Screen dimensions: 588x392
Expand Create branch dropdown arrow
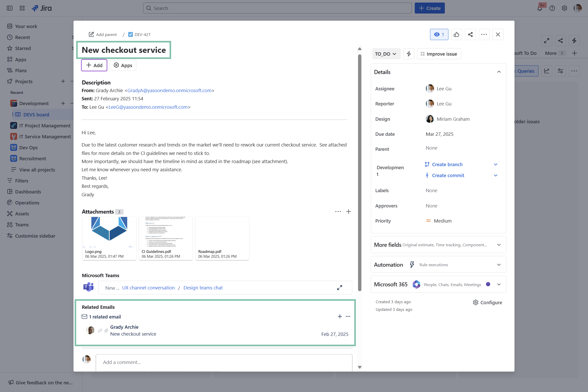click(495, 165)
